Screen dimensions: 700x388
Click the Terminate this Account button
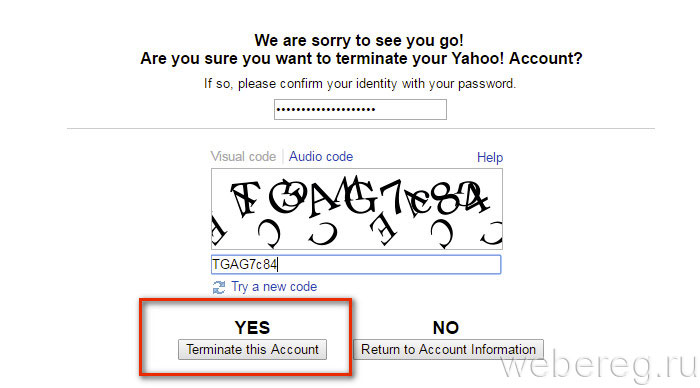pos(252,349)
